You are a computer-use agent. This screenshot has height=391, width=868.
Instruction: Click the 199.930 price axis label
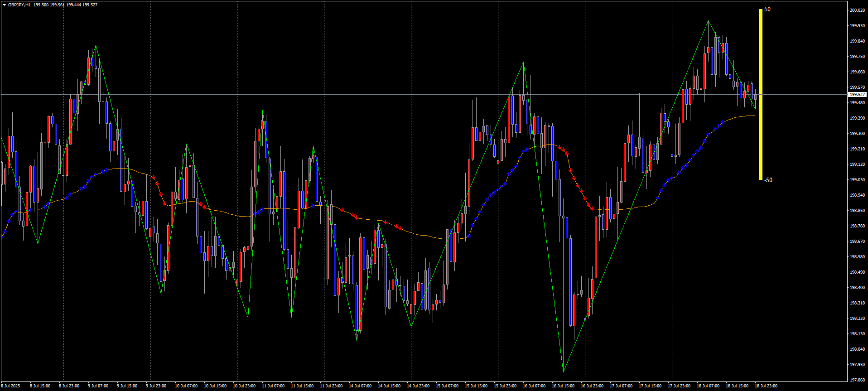coord(857,26)
